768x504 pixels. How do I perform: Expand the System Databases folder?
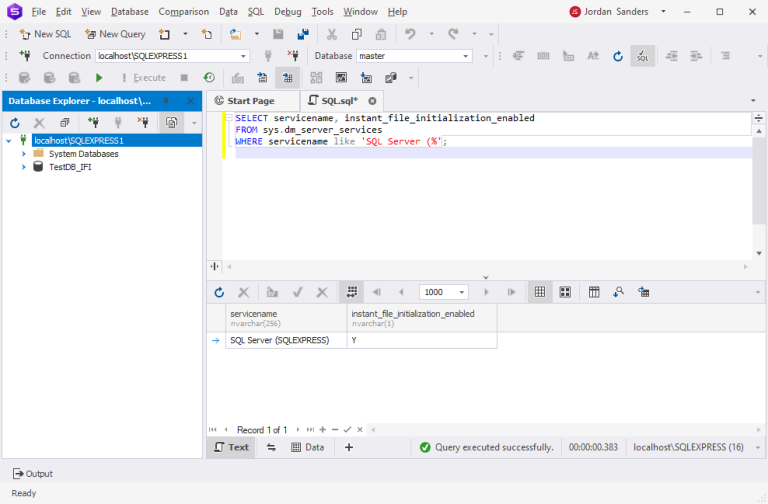pos(23,154)
